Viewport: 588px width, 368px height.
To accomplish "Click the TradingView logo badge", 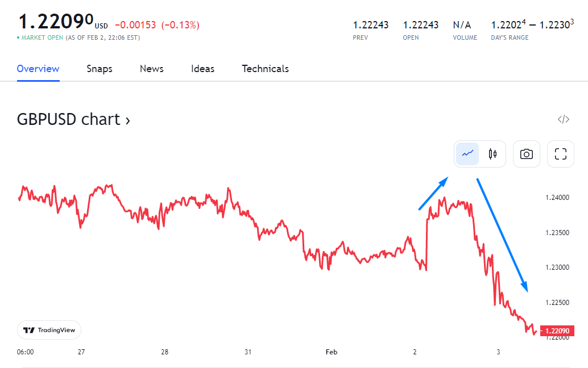I will point(49,330).
